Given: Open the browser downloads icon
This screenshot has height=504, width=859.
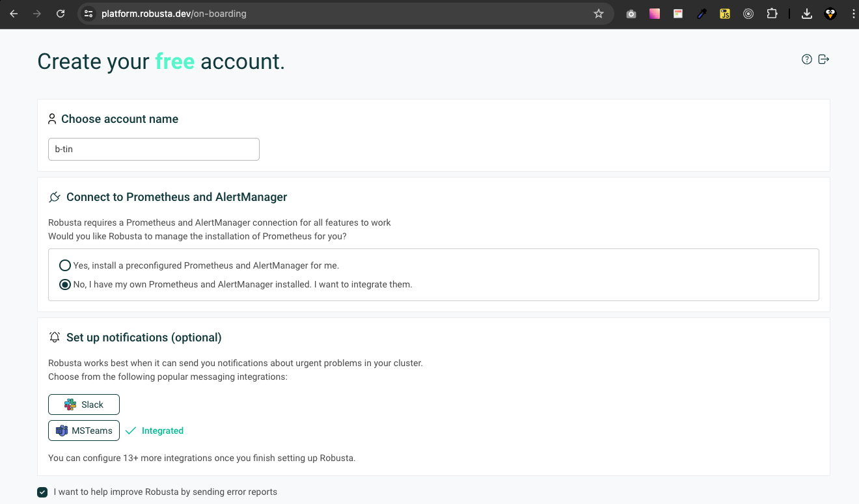Looking at the screenshot, I should (807, 14).
